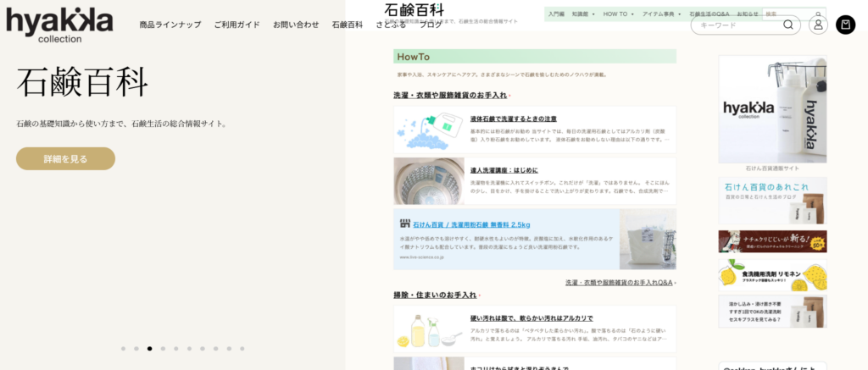This screenshot has width=868, height=370.
Task: Open the セスキプラス laundry detergent banner
Action: click(772, 312)
